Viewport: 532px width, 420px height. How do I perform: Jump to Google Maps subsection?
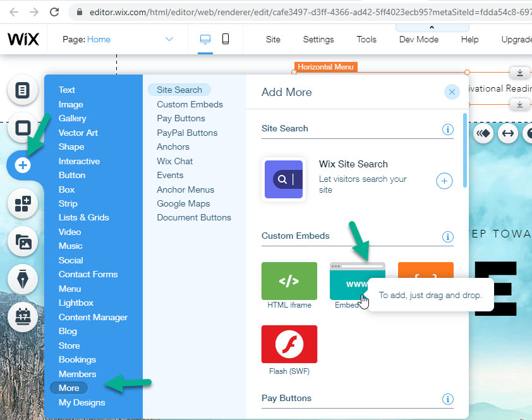click(183, 203)
